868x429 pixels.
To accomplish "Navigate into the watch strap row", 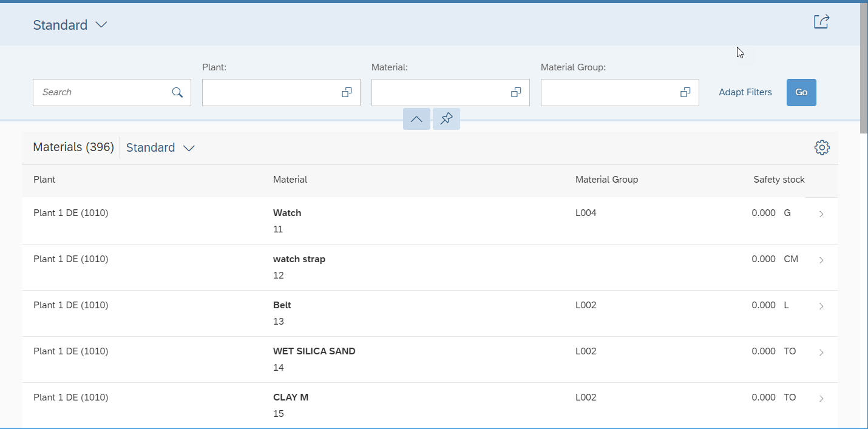I will (821, 260).
